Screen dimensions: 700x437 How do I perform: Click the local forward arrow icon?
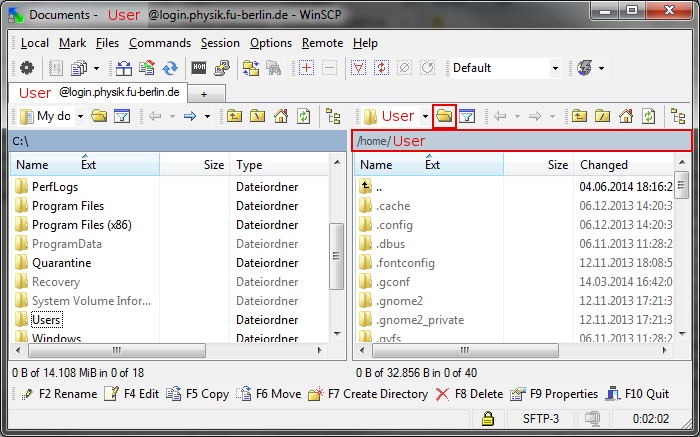[190, 117]
